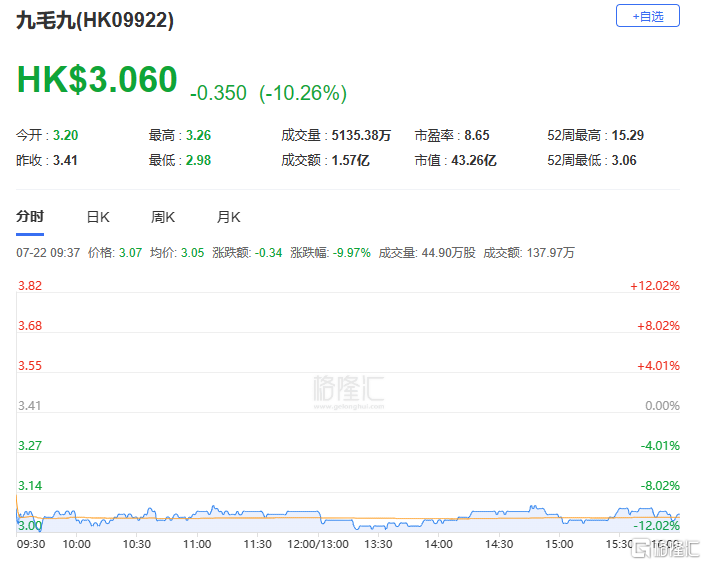Click the 13:30 time axis label

tap(378, 544)
